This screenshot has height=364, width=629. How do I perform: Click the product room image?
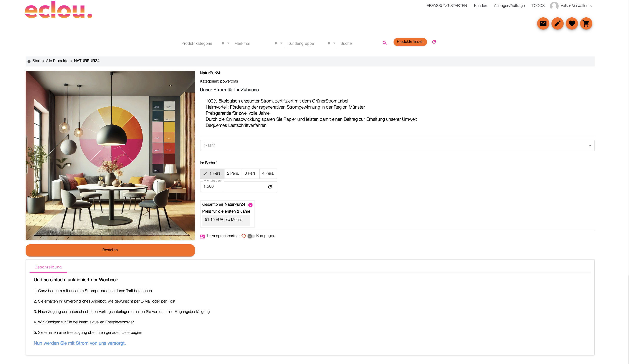[x=110, y=156]
